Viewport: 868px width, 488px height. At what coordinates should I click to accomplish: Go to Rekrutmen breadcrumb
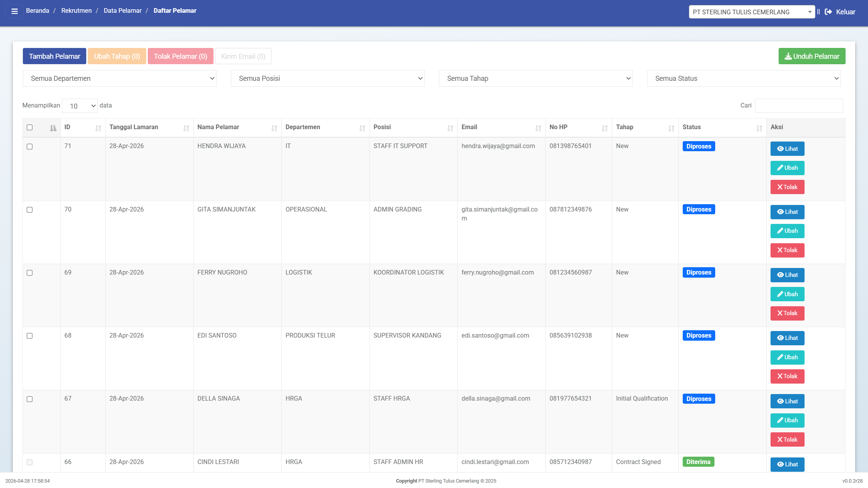[77, 11]
